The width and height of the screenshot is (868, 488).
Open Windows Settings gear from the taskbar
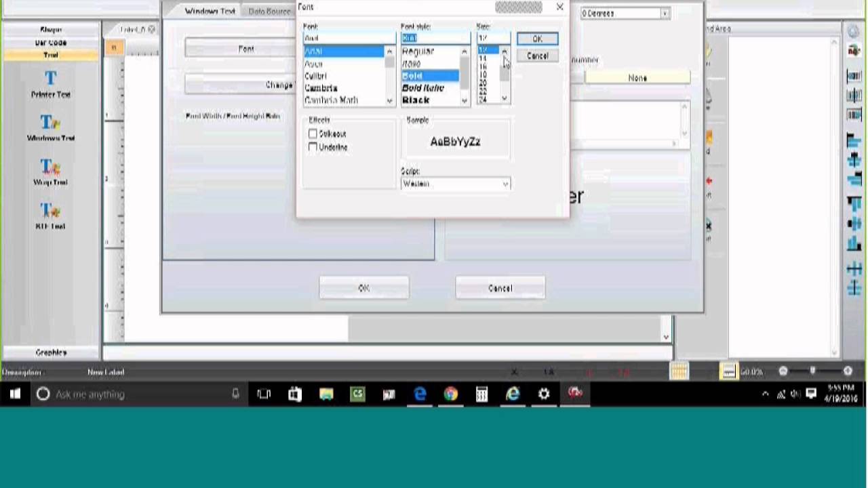coord(544,394)
